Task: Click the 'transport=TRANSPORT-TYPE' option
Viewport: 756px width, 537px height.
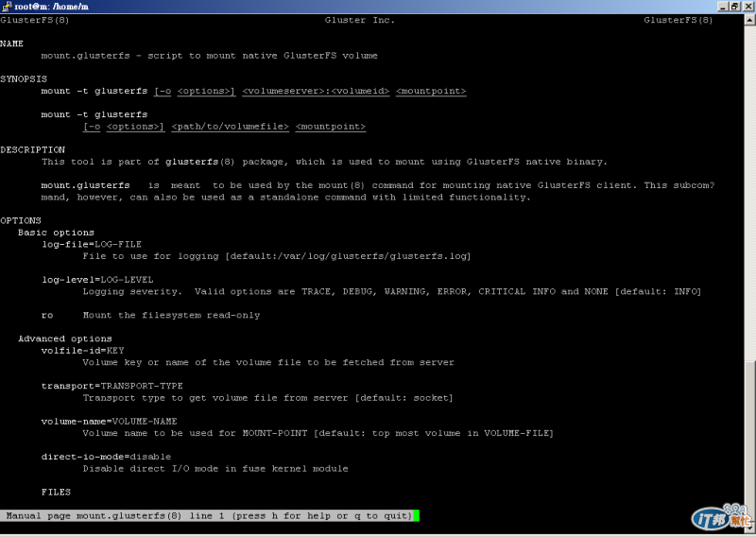Action: click(x=112, y=386)
